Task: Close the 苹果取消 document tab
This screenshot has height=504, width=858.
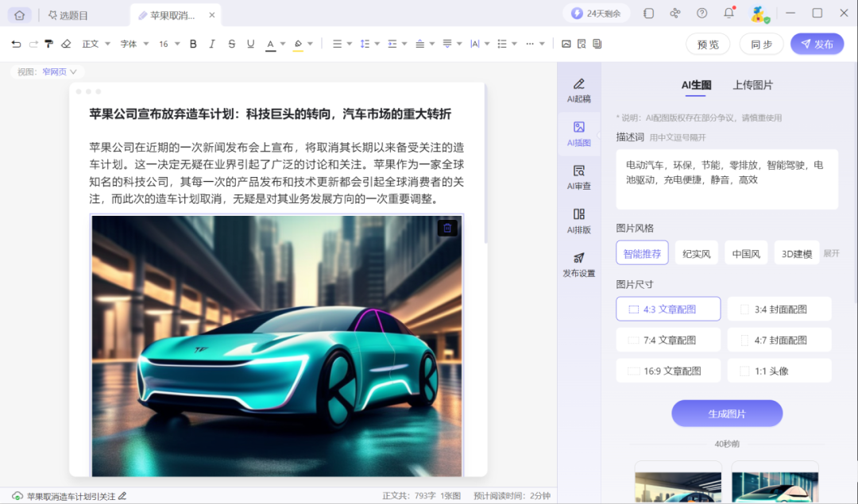Action: tap(212, 15)
